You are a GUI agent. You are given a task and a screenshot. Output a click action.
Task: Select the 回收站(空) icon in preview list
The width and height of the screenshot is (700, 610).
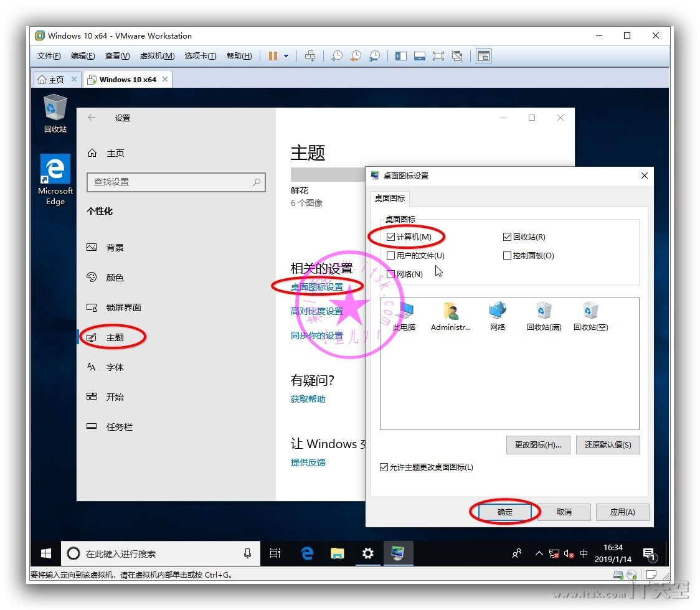(590, 317)
